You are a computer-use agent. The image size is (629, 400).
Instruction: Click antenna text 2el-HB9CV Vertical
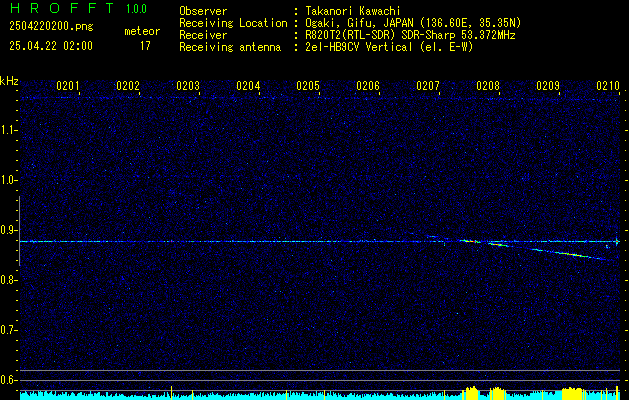(359, 47)
